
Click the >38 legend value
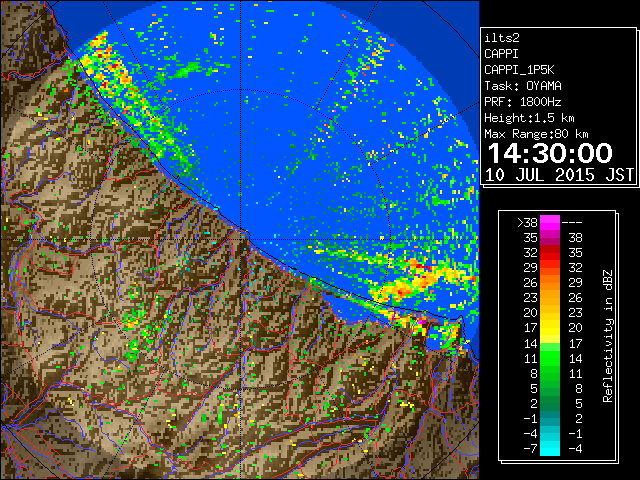527,223
